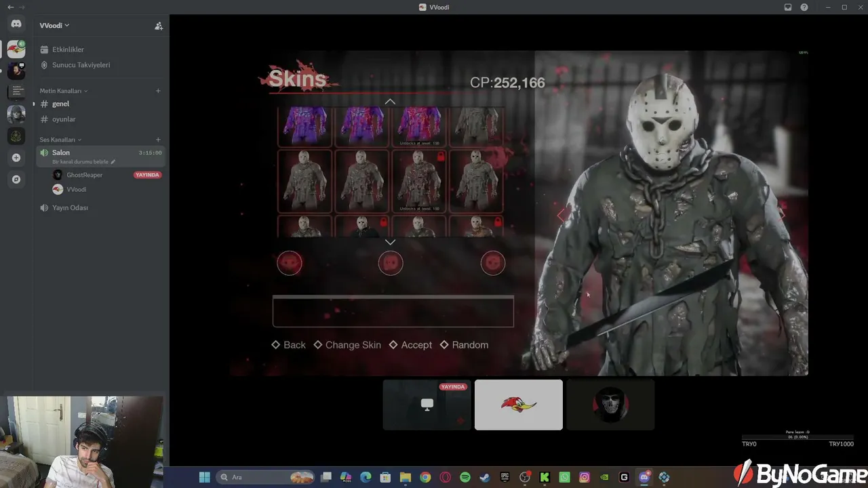
Task: Open Epic Games Launcher from the taskbar
Action: pos(505,477)
